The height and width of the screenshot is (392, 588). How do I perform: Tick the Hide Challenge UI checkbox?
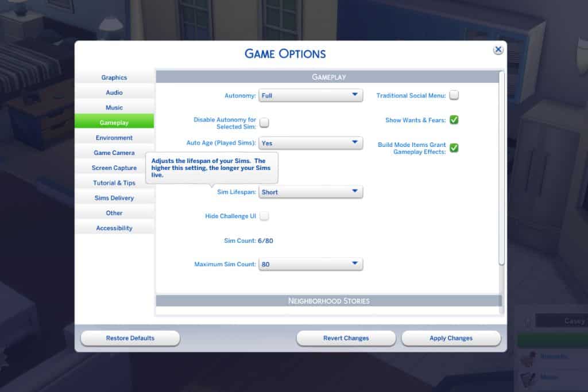(x=264, y=216)
